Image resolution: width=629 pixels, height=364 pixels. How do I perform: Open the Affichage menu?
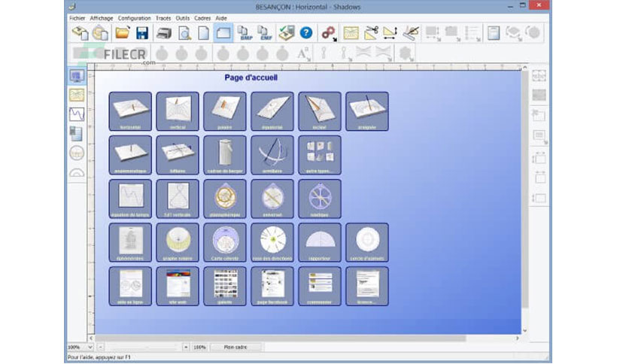pyautogui.click(x=102, y=18)
